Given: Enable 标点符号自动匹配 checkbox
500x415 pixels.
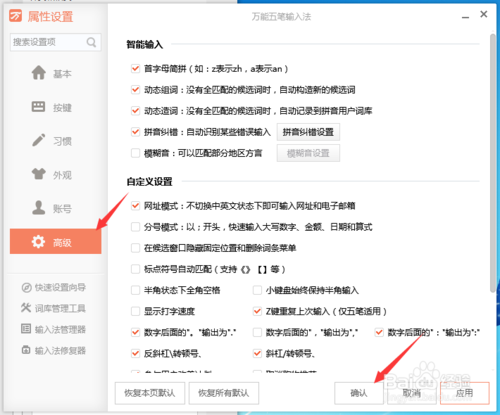Looking at the screenshot, I should click(135, 269).
